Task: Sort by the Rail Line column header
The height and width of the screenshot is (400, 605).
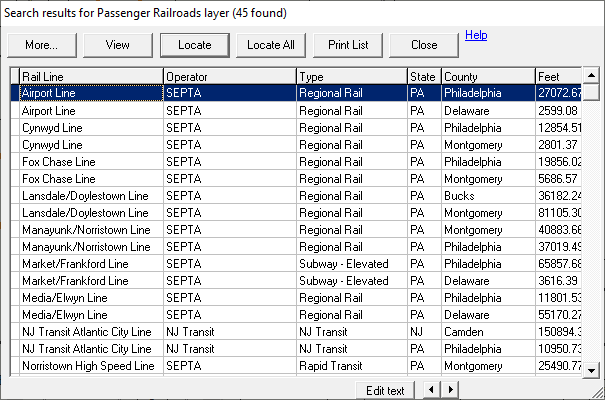Action: coord(90,76)
